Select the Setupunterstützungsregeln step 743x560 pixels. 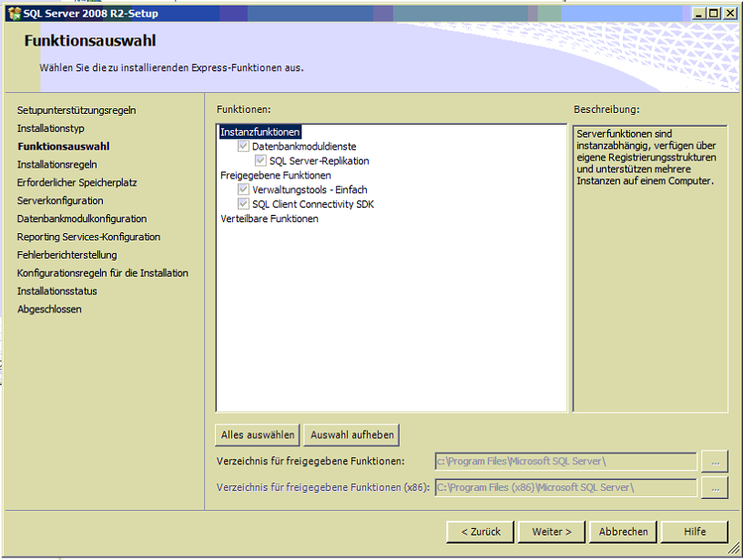click(76, 110)
